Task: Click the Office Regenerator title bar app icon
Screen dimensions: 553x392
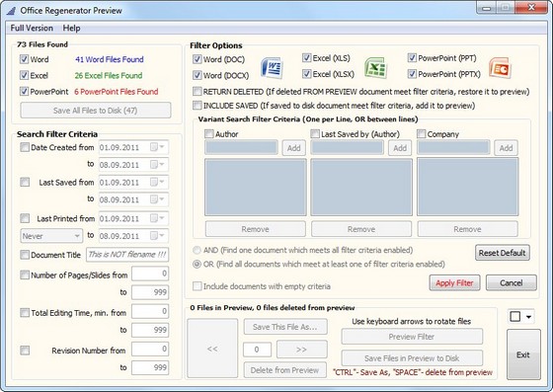Action: (x=11, y=11)
